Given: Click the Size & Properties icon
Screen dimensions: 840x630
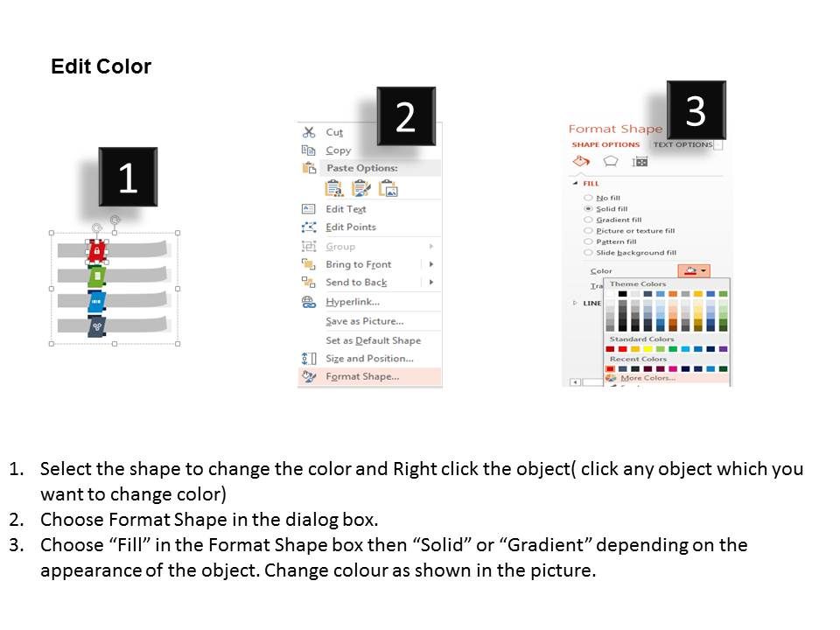Looking at the screenshot, I should (639, 161).
